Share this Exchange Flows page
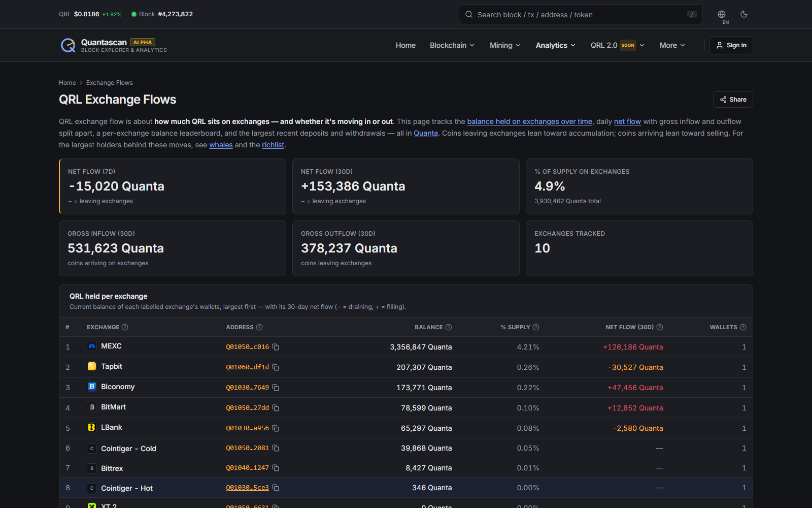Viewport: 812px width, 508px height. (733, 100)
